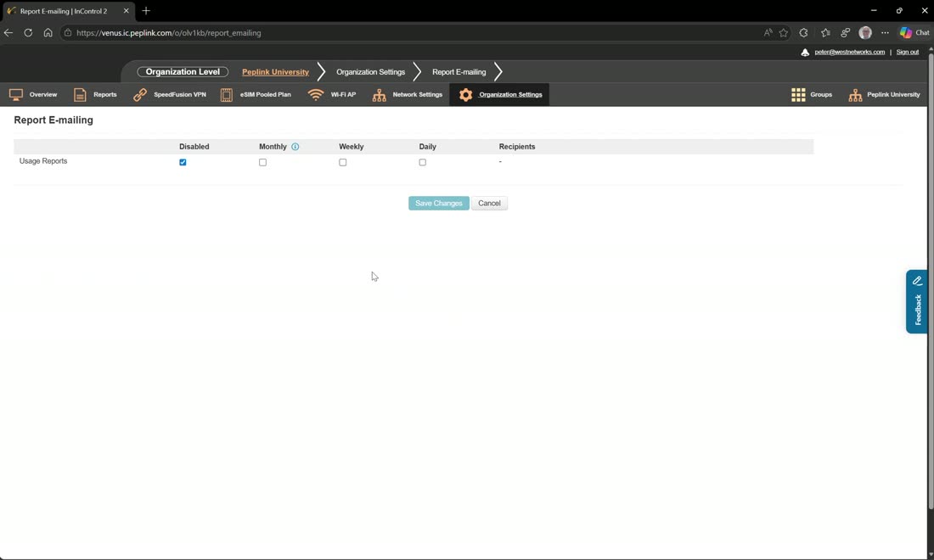Open the Reports document icon
This screenshot has width=934, height=560.
coord(80,95)
